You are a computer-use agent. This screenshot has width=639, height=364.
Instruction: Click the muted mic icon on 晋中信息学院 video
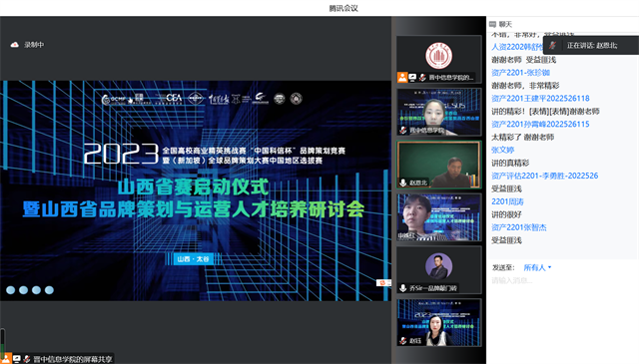click(x=403, y=130)
